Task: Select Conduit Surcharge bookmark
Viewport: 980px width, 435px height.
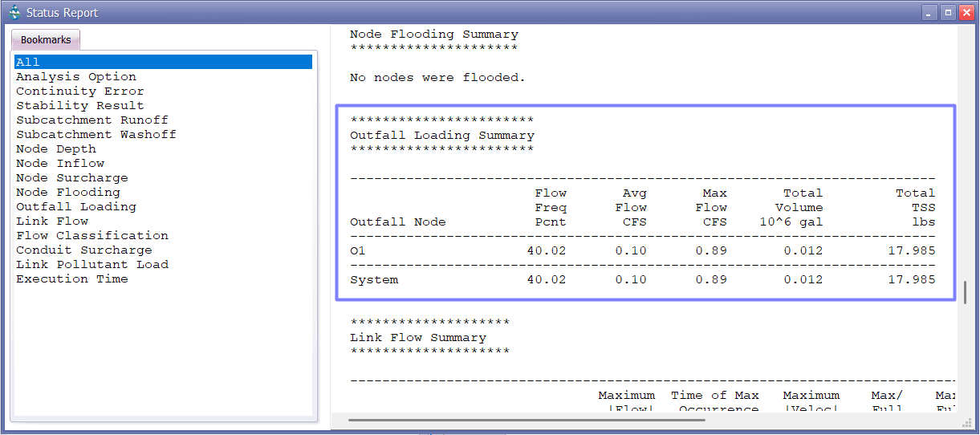Action: coord(84,250)
